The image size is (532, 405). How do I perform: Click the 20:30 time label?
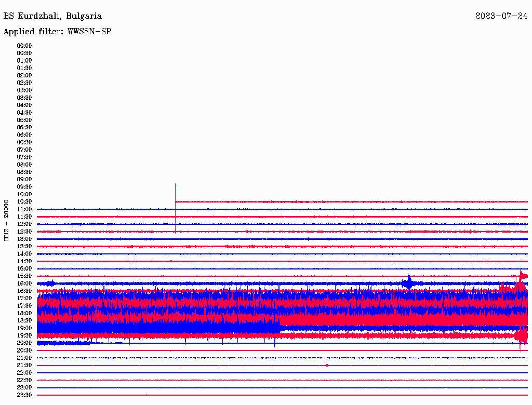click(x=24, y=350)
